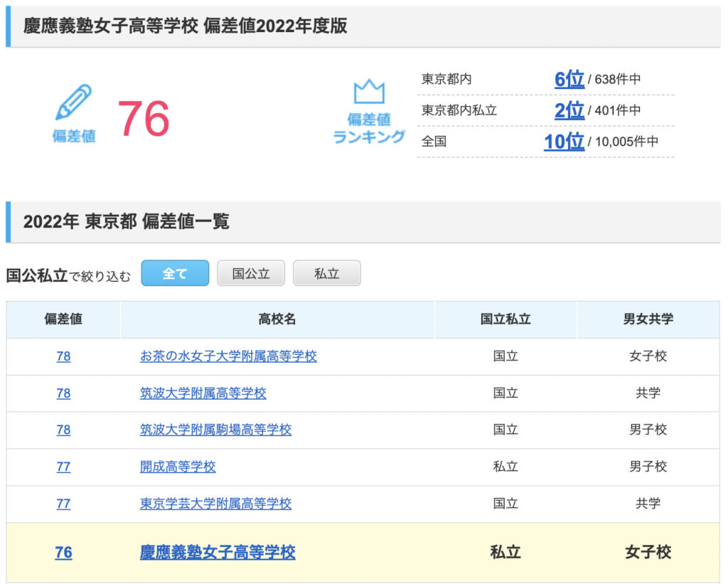Click 慶應義塾女子高等学校 偏差値2022年度版 heading

point(186,26)
